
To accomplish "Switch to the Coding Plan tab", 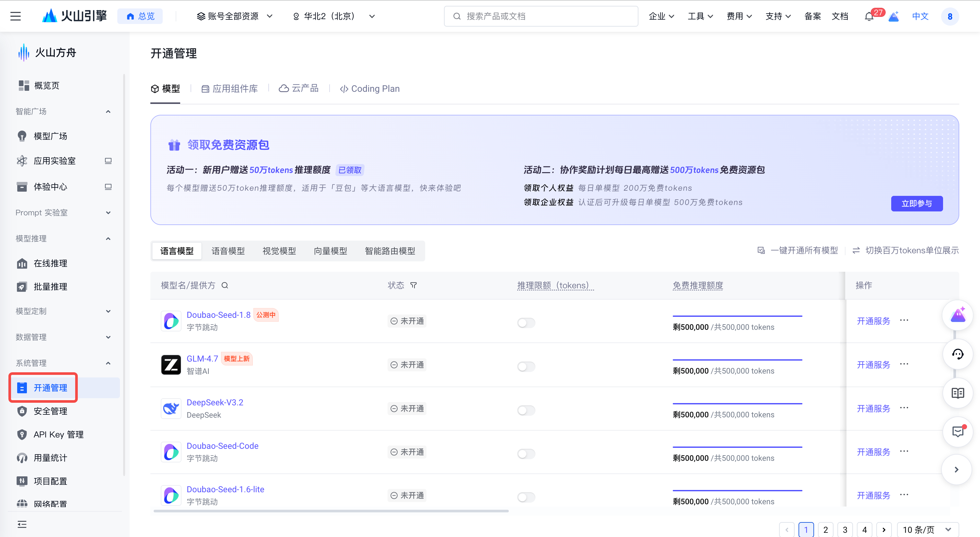I will pyautogui.click(x=370, y=89).
